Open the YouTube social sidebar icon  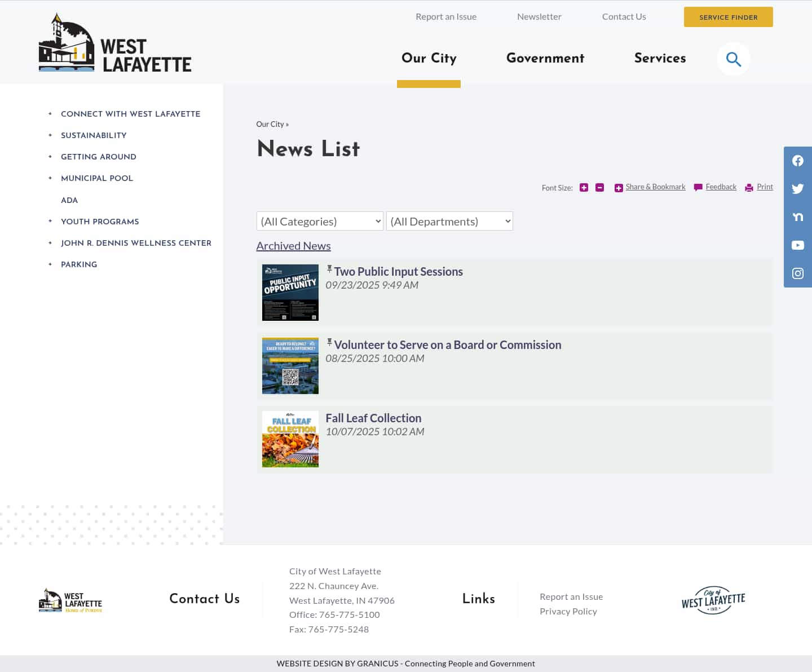click(x=797, y=245)
